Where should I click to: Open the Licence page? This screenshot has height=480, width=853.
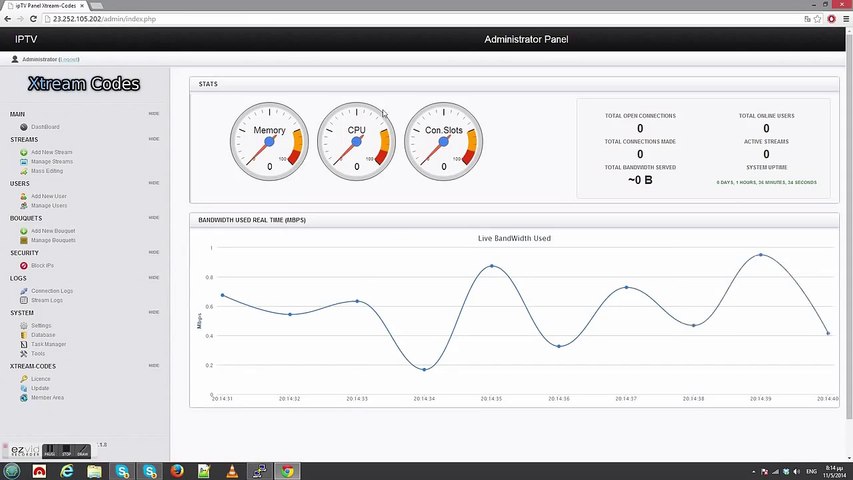click(41, 379)
